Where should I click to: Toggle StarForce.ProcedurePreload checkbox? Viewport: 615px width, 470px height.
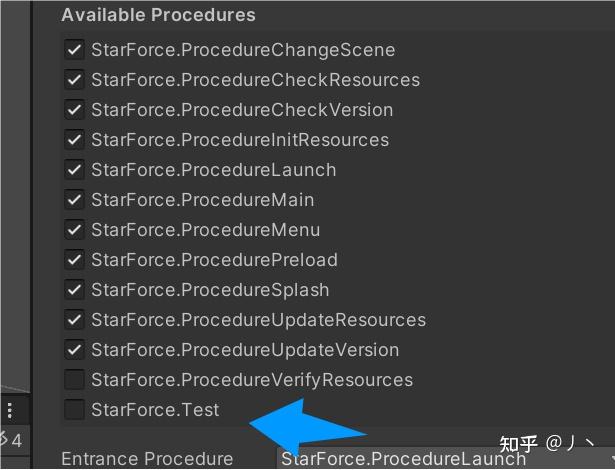point(75,260)
